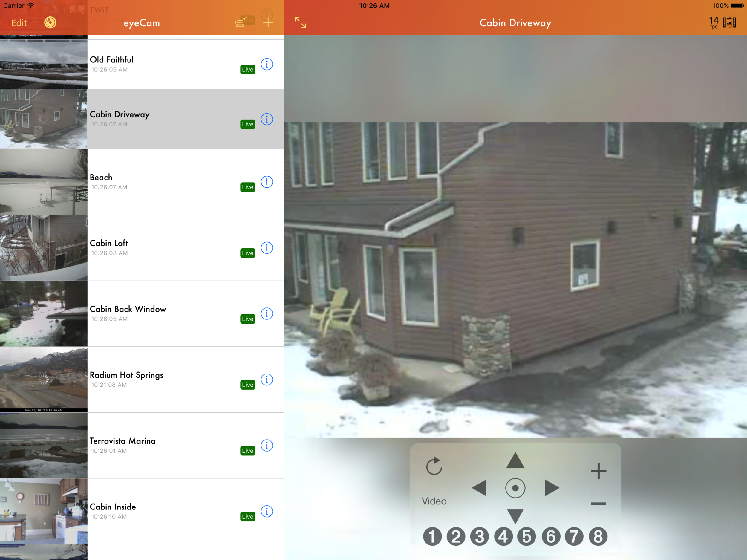Select the Cabin Inside camera name
747x560 pixels.
(113, 507)
